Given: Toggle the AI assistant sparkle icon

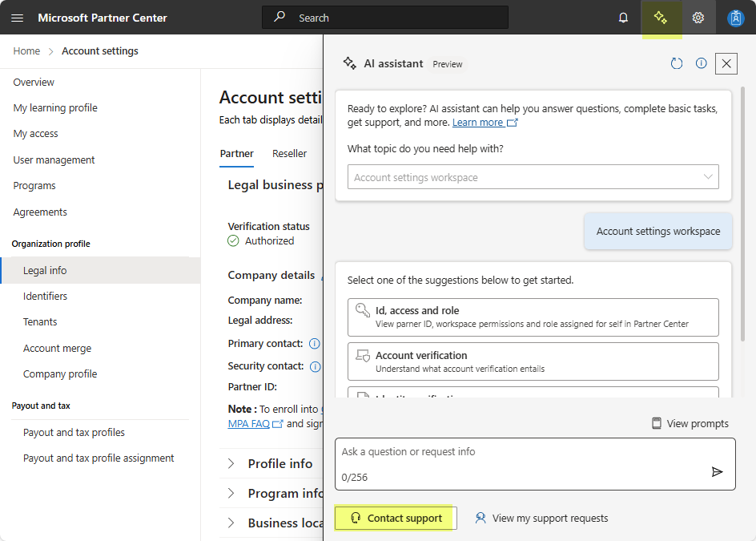Looking at the screenshot, I should click(661, 18).
